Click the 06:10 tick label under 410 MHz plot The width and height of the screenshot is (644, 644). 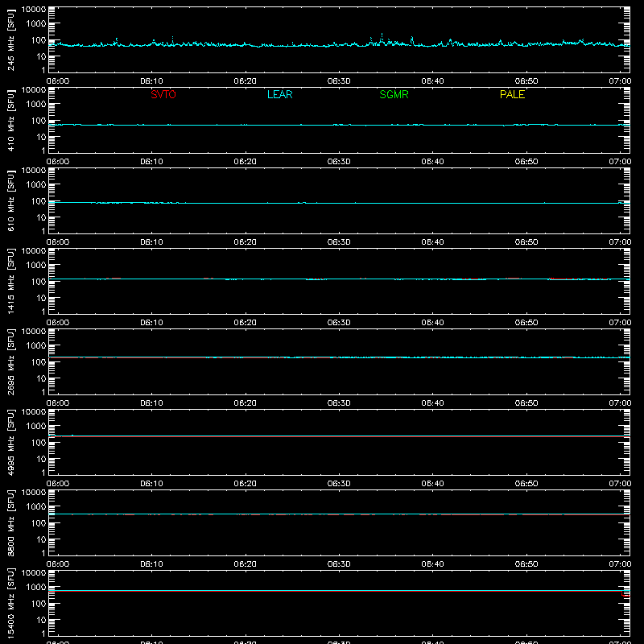(151, 162)
